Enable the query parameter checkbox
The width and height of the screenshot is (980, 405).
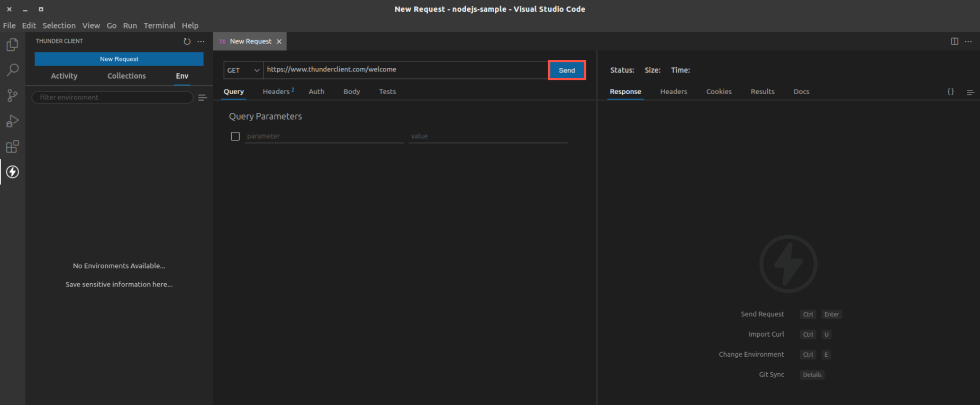(235, 137)
